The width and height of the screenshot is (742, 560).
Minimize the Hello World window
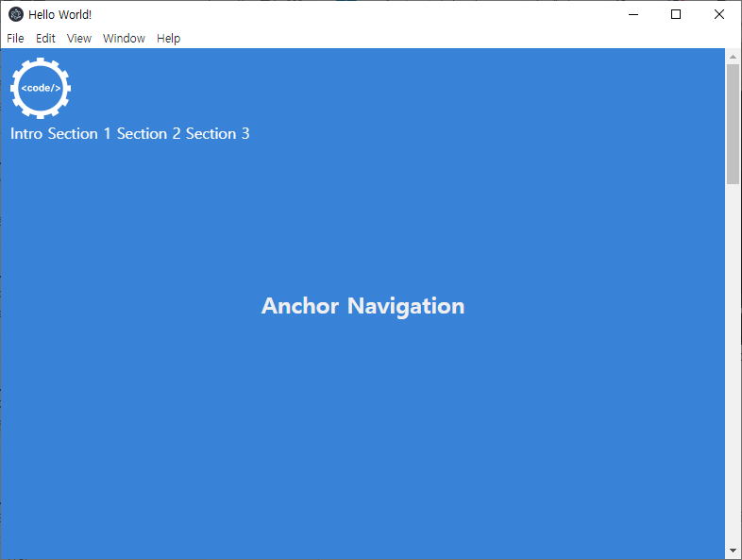pyautogui.click(x=633, y=15)
